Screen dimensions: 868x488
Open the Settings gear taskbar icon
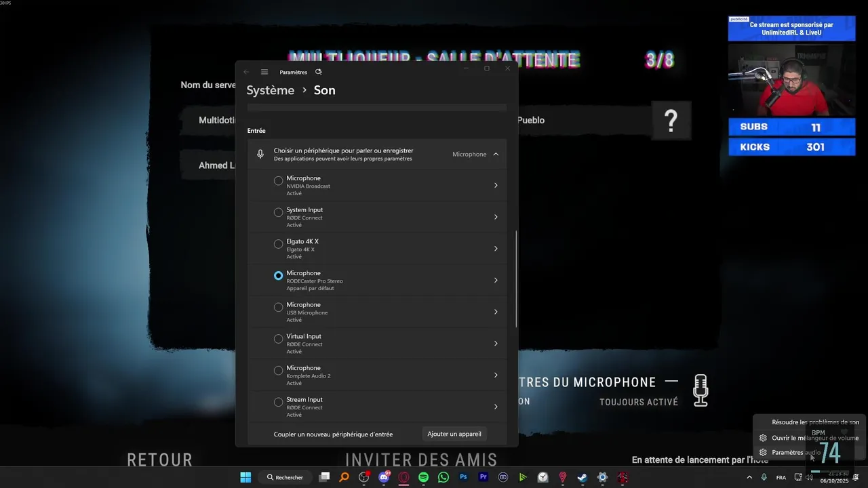[x=602, y=477]
